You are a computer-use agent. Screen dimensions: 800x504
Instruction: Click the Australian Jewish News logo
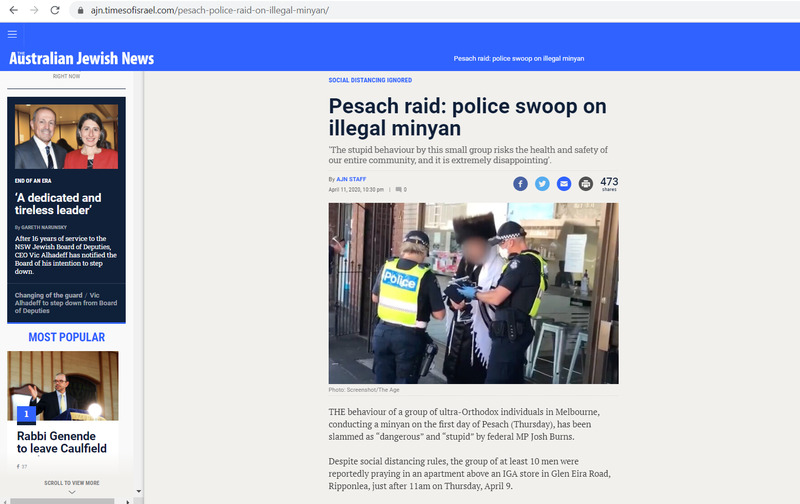tap(82, 58)
